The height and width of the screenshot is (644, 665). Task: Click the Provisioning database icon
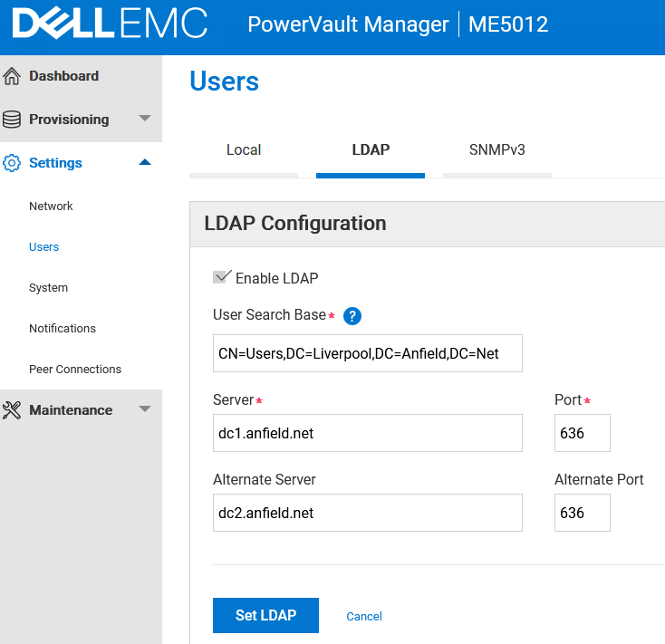click(x=12, y=120)
